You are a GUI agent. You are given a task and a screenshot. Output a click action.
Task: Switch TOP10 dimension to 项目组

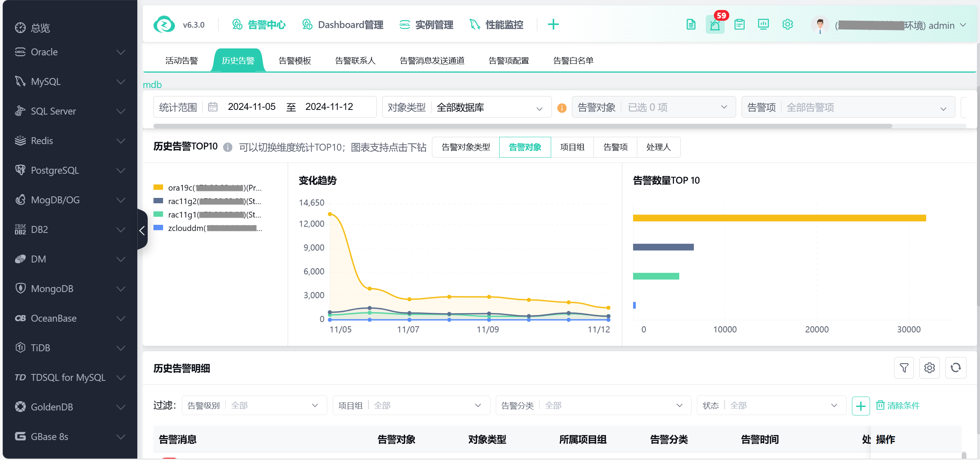coord(572,147)
